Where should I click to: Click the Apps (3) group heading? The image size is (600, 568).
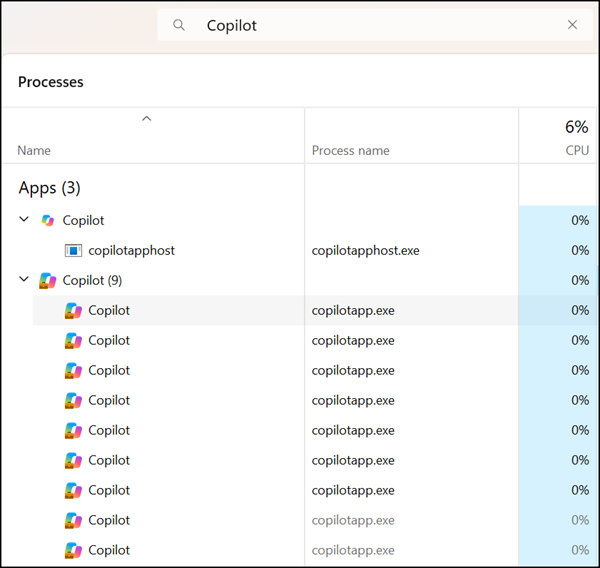click(49, 188)
